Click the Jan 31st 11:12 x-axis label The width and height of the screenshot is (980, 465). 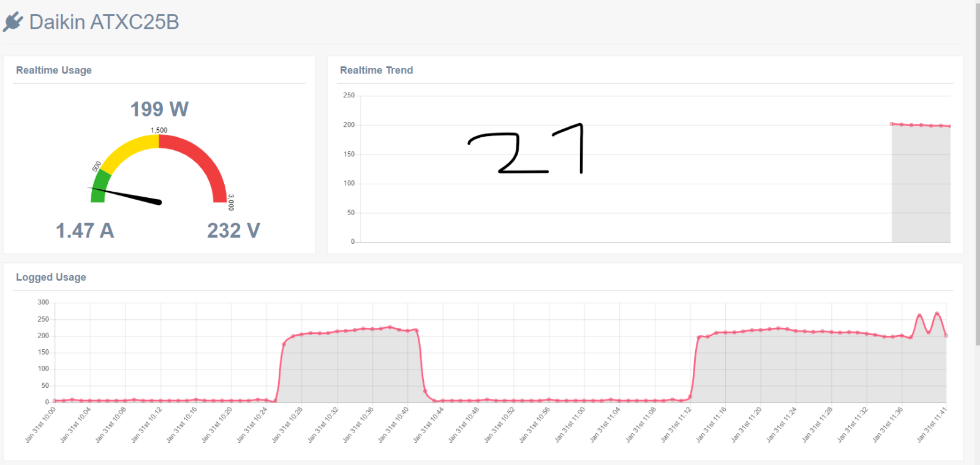pos(676,425)
